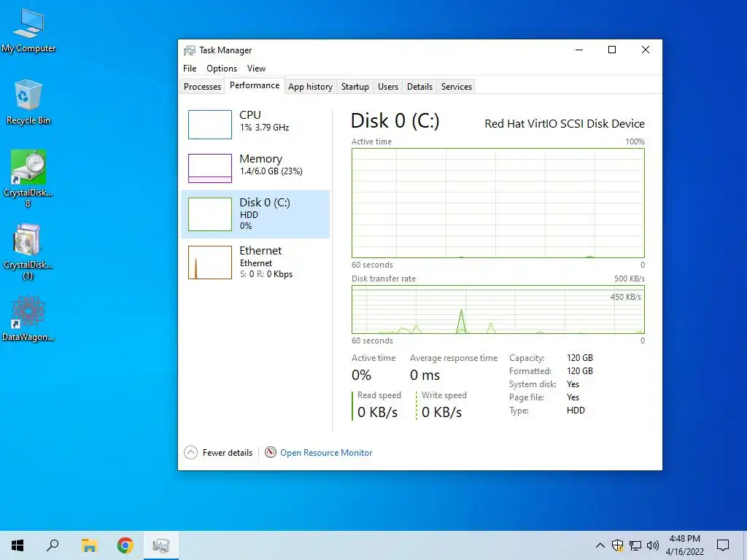Open network tray icon

635,545
